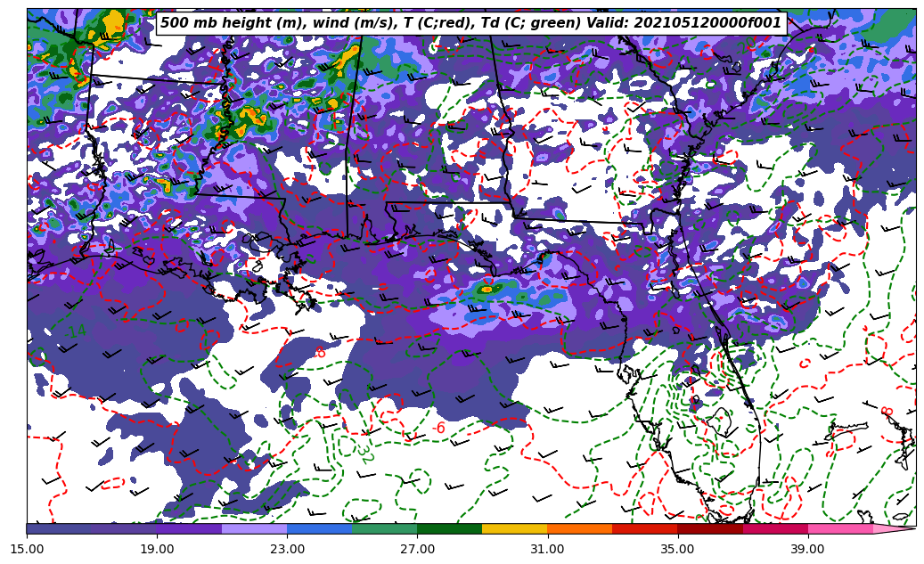The width and height of the screenshot is (924, 564).
Task: Select the dark green colorbar segment
Action: (x=449, y=528)
